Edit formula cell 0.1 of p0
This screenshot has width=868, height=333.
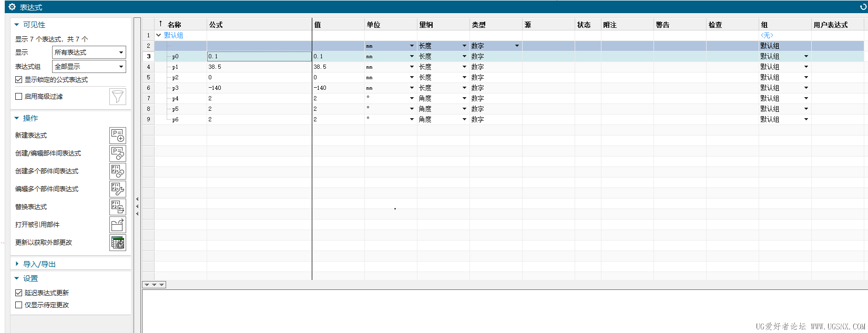259,56
